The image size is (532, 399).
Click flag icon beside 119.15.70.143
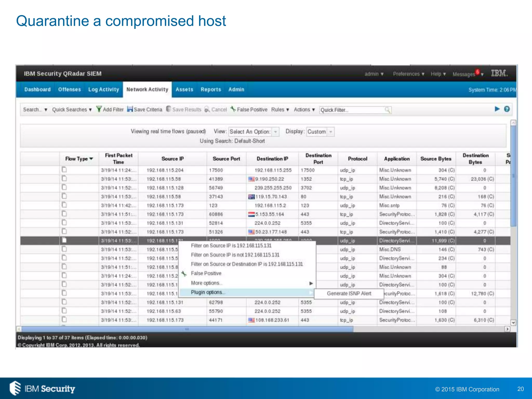pyautogui.click(x=251, y=197)
